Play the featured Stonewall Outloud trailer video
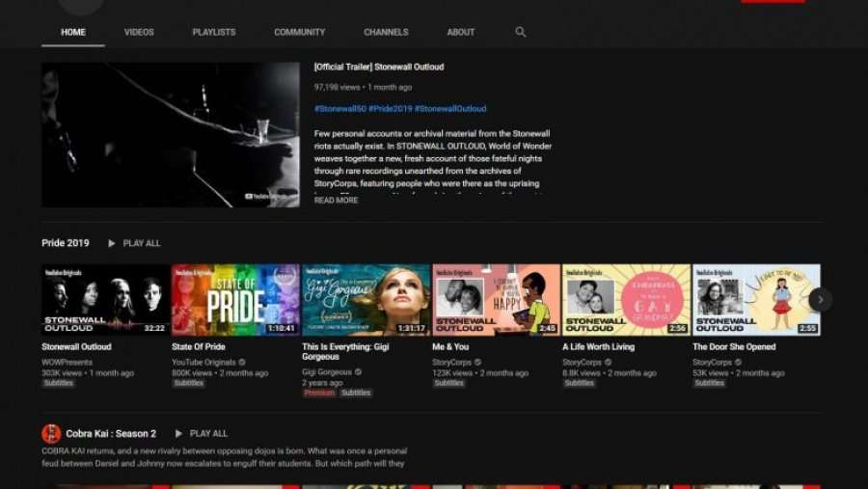The image size is (868, 489). tap(171, 135)
